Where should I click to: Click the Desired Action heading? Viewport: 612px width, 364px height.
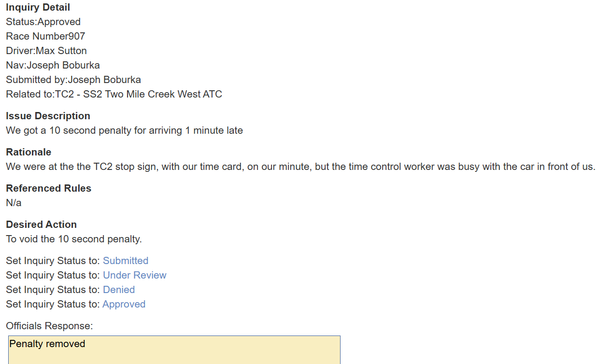[41, 224]
